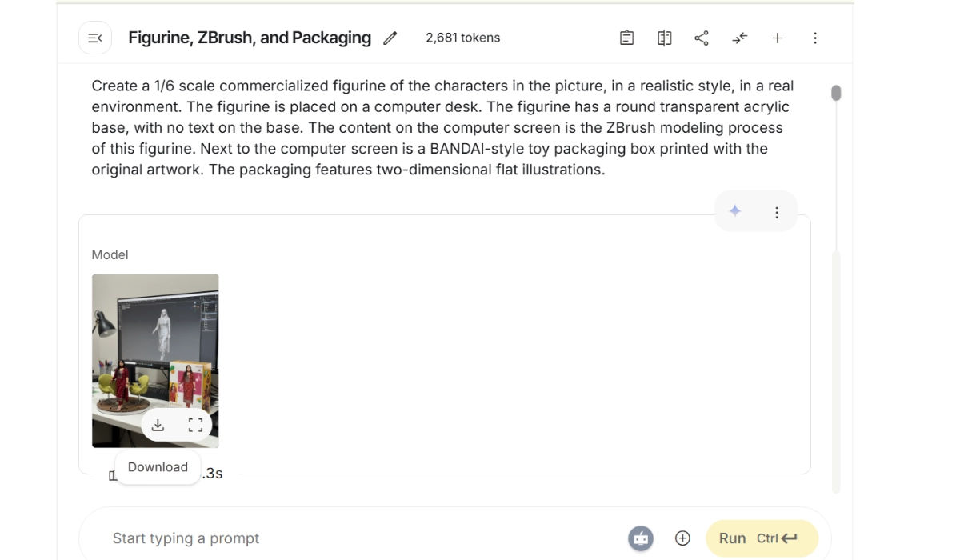This screenshot has width=960, height=560.
Task: Focus the "Start typing a prompt" field
Action: pyautogui.click(x=360, y=538)
